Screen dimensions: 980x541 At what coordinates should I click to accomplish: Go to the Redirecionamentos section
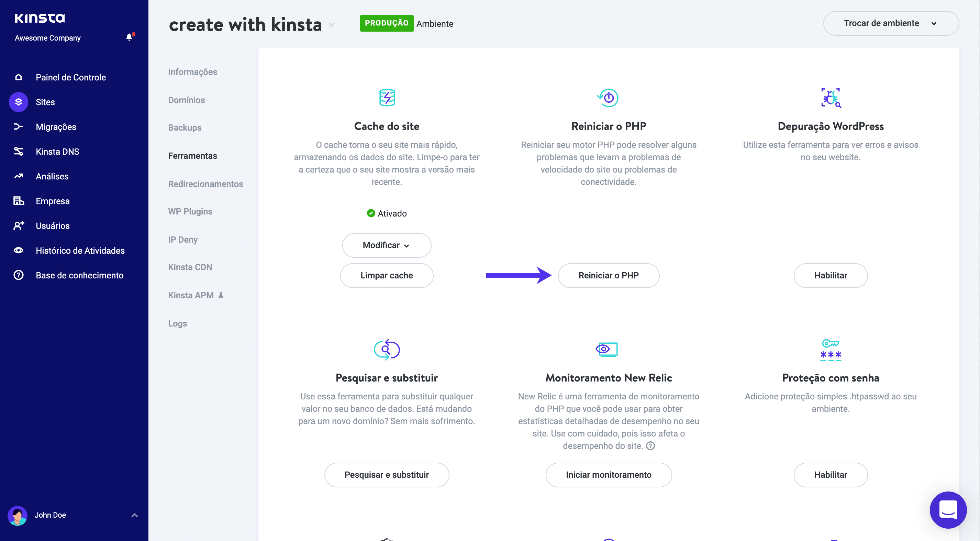pyautogui.click(x=205, y=184)
